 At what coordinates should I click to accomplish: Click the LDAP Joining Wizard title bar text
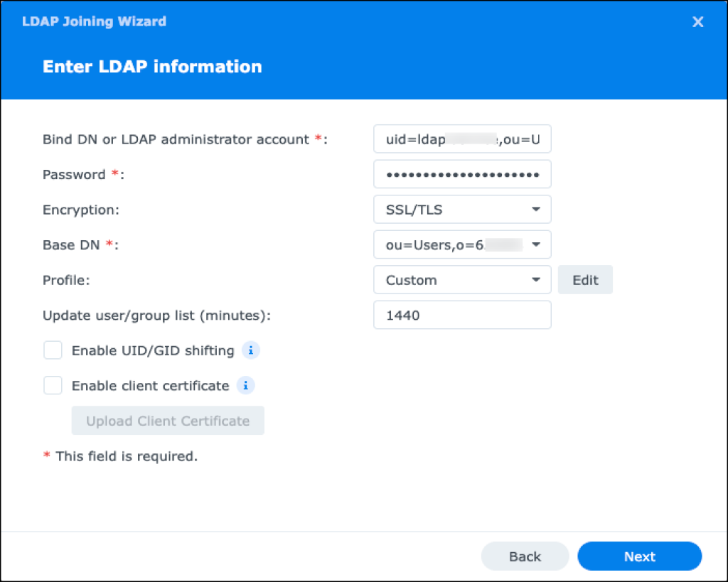coord(93,21)
